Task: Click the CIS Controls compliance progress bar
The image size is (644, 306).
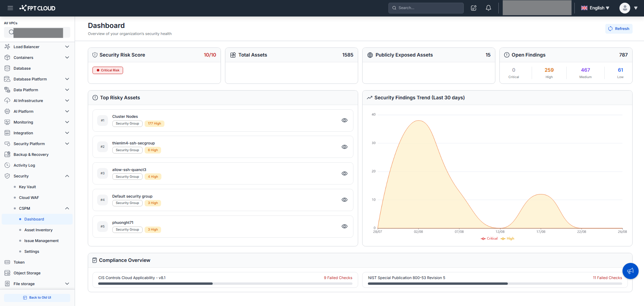Action: 225,284
